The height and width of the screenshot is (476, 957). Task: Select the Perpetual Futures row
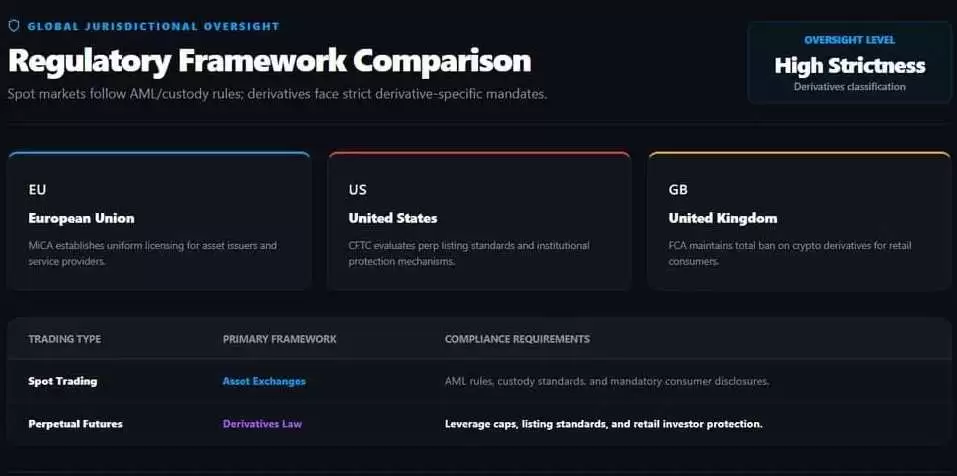pyautogui.click(x=478, y=424)
